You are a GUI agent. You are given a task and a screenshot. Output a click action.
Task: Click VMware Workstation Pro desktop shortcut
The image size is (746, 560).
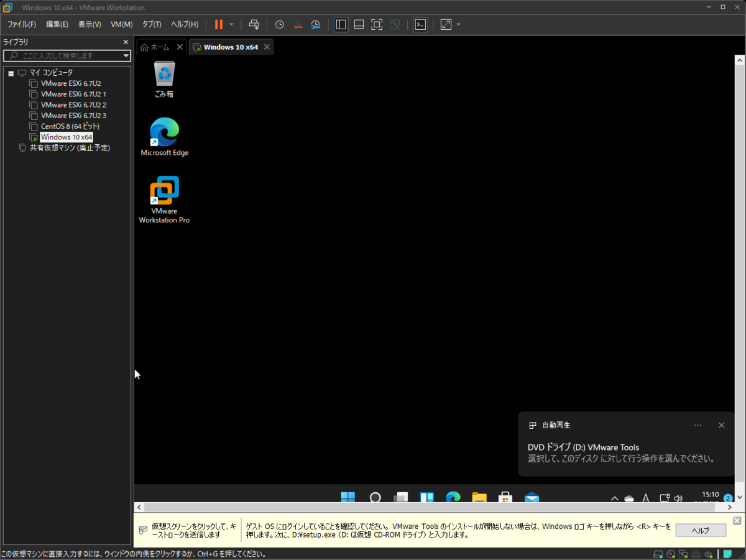[164, 200]
